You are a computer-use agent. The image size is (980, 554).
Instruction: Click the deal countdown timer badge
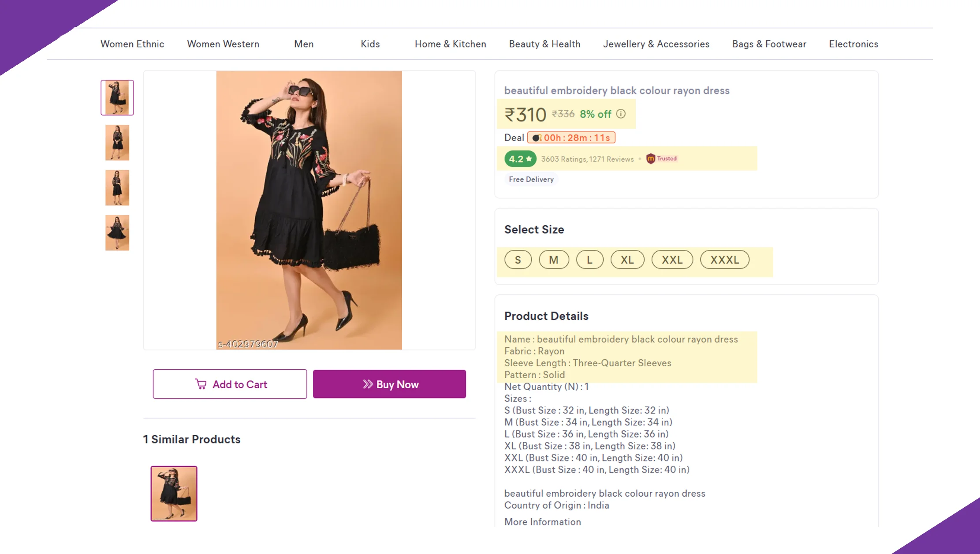point(571,138)
